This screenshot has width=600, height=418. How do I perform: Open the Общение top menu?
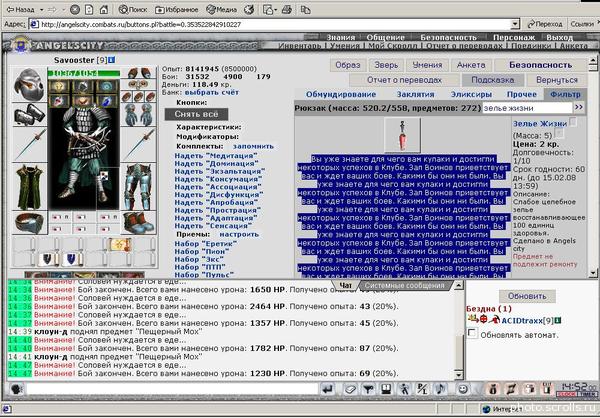coord(385,38)
